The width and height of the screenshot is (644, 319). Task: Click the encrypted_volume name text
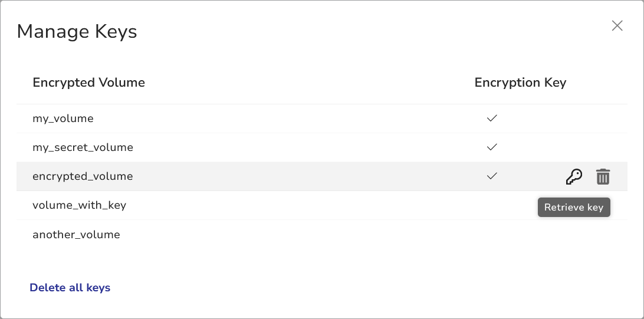point(83,176)
